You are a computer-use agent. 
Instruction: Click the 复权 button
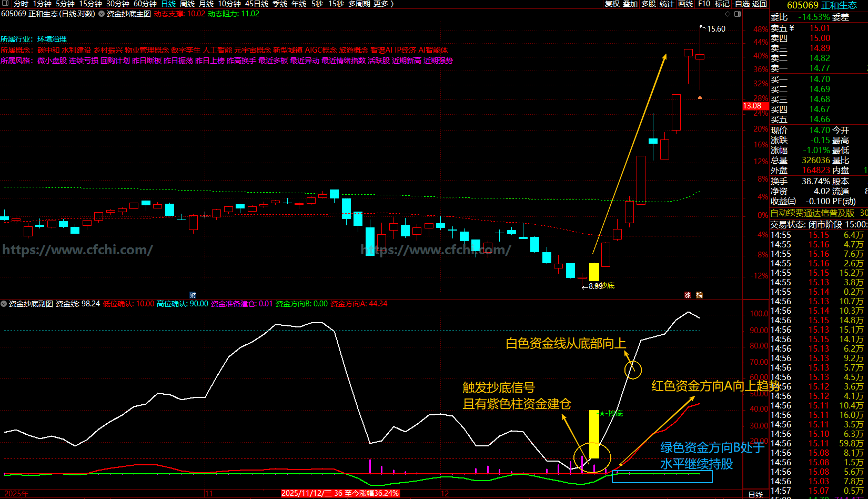[x=612, y=4]
